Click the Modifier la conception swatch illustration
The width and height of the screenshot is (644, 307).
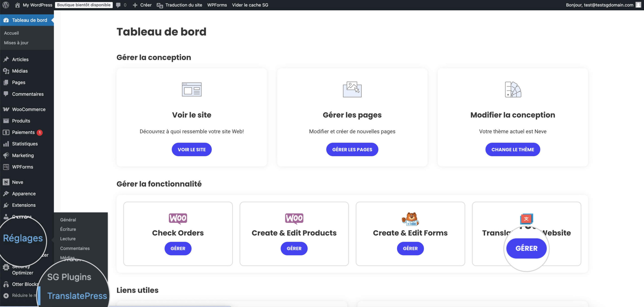[513, 89]
